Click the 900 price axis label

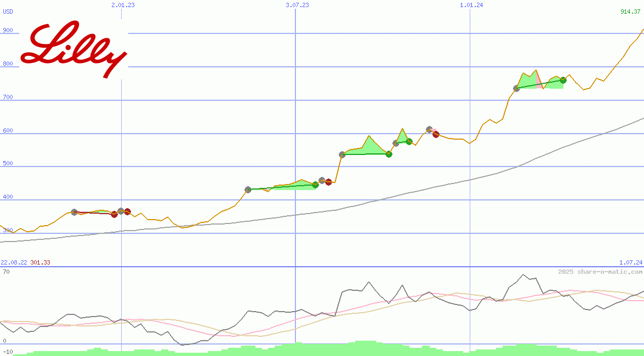(8, 30)
